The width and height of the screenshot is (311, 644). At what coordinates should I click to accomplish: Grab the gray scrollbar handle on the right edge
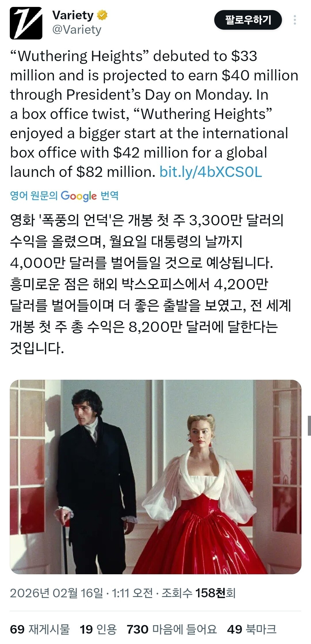(x=309, y=425)
